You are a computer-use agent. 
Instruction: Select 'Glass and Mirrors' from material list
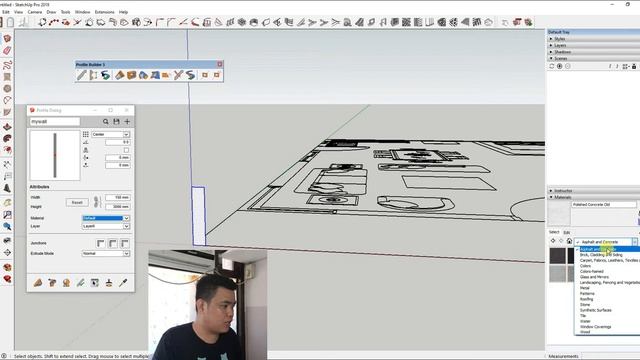click(x=594, y=277)
